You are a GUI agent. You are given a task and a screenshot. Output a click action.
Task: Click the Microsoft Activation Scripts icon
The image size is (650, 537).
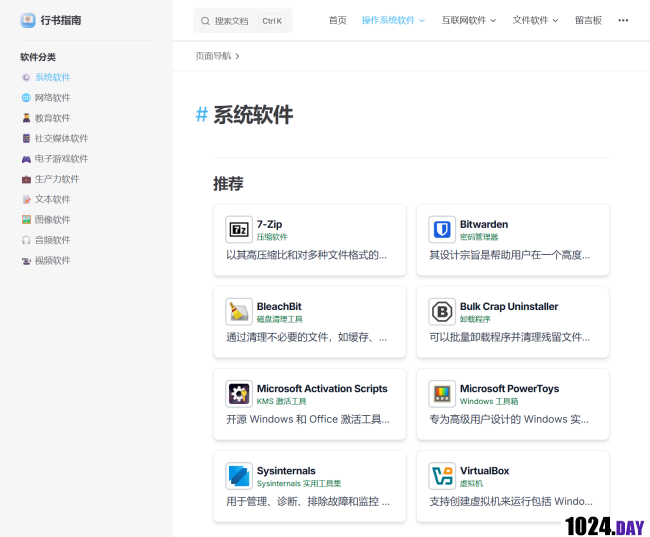click(x=239, y=394)
